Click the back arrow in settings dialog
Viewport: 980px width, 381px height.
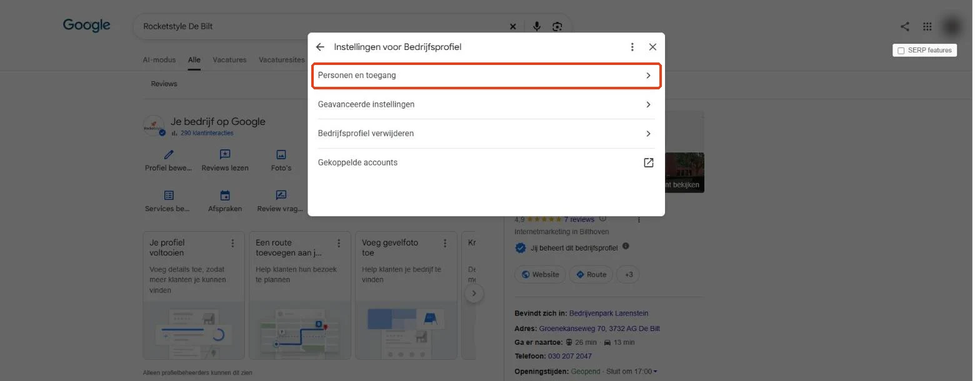pos(320,47)
